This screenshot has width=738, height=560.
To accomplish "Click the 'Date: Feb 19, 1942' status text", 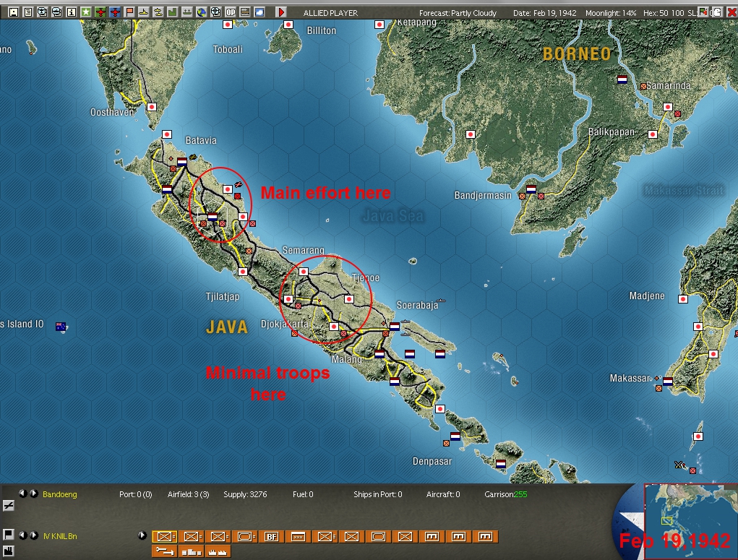I will pyautogui.click(x=544, y=13).
